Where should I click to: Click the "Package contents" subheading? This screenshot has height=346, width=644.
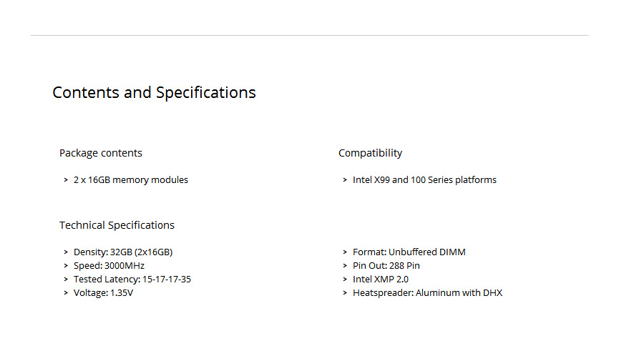point(101,153)
